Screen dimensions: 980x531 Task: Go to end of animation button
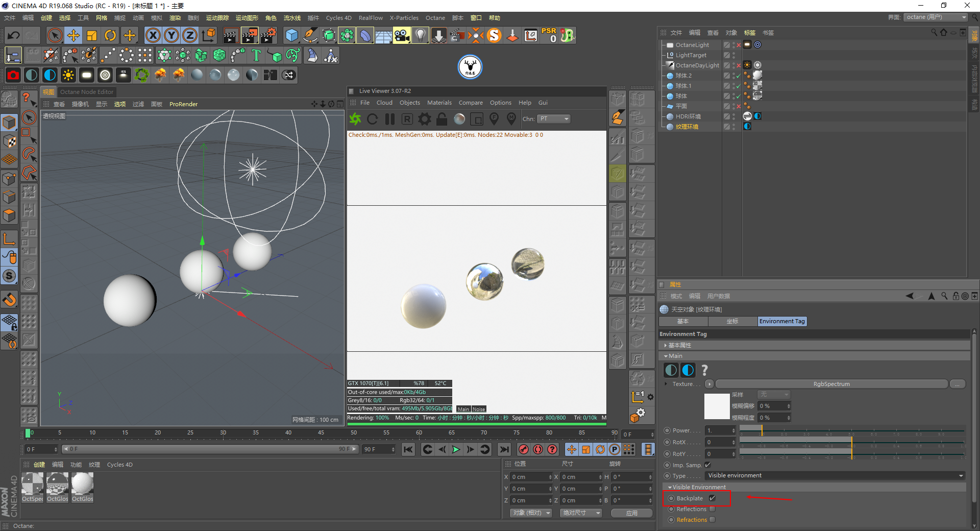(x=504, y=449)
